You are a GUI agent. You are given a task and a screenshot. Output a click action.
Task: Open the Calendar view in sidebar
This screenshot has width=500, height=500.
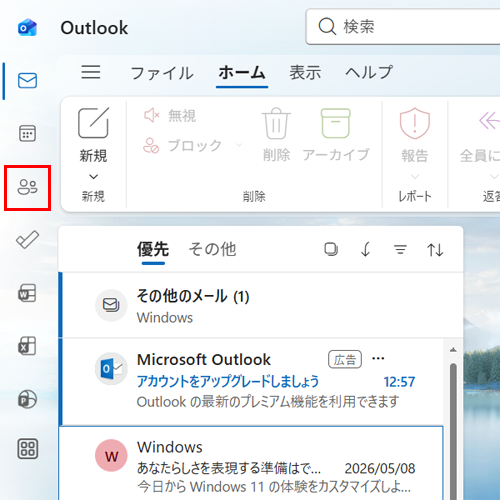(x=27, y=133)
